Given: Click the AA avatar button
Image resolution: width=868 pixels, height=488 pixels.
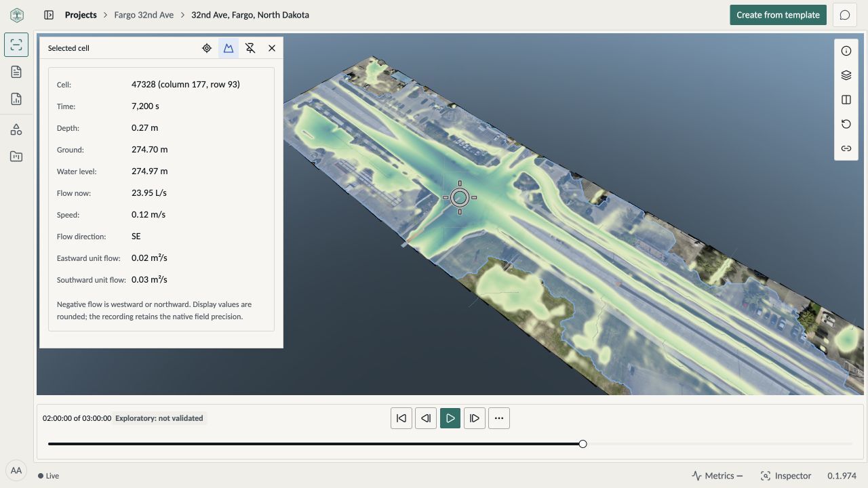Looking at the screenshot, I should 16,470.
